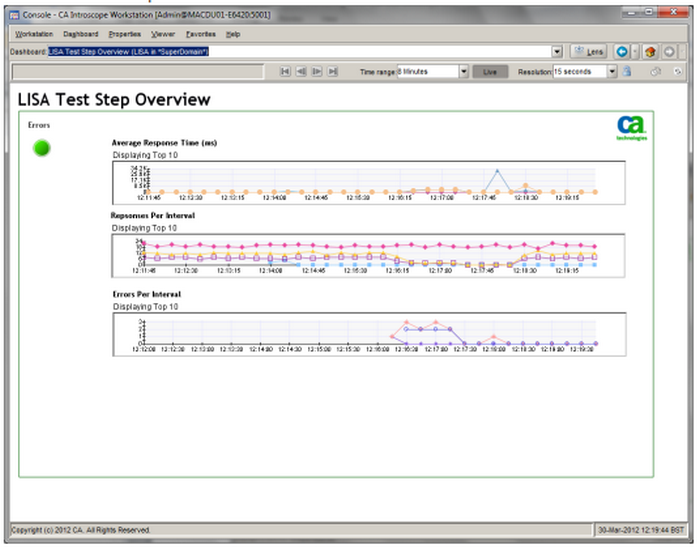
Task: Open the Help menu
Action: [x=233, y=34]
